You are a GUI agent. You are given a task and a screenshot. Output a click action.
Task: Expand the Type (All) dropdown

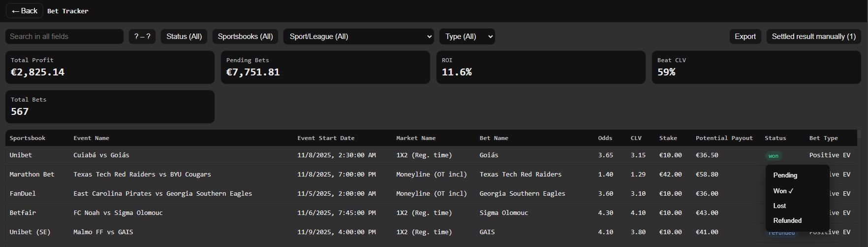(467, 36)
